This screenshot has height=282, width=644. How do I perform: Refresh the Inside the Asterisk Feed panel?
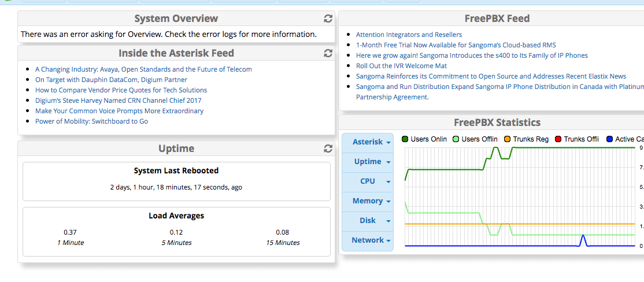[328, 53]
